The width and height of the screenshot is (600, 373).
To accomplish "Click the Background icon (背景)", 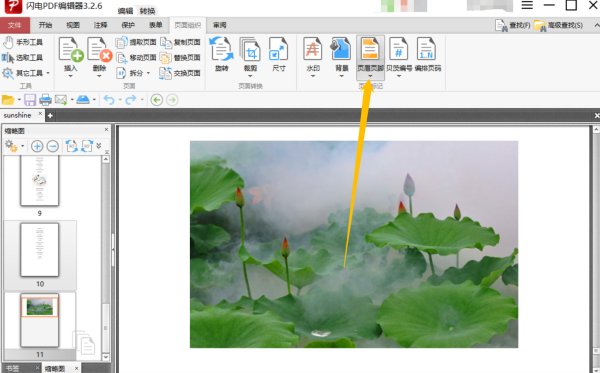I will (x=341, y=49).
